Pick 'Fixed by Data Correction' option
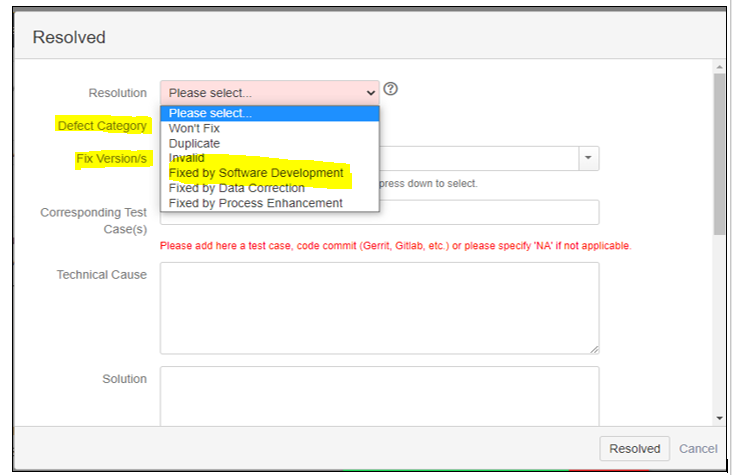The height and width of the screenshot is (475, 732). (x=269, y=188)
